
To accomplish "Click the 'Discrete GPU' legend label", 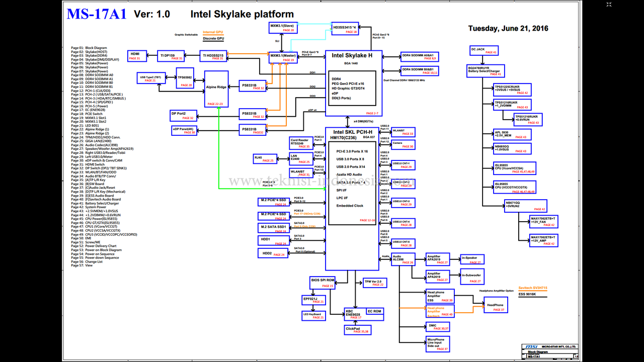I will tap(213, 39).
